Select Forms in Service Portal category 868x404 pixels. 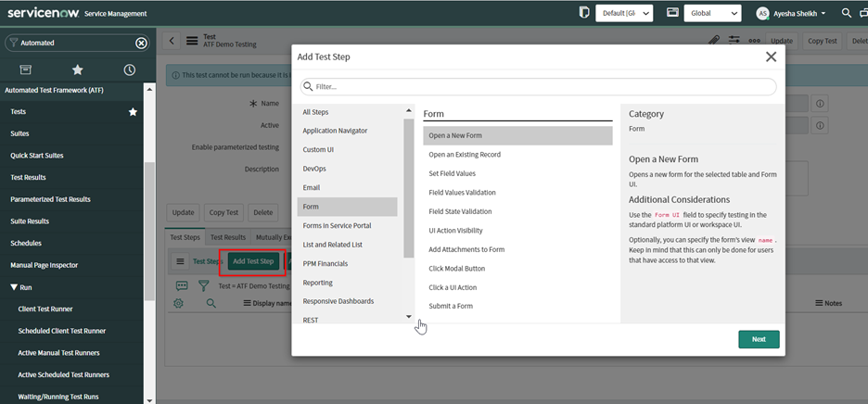[347, 226]
